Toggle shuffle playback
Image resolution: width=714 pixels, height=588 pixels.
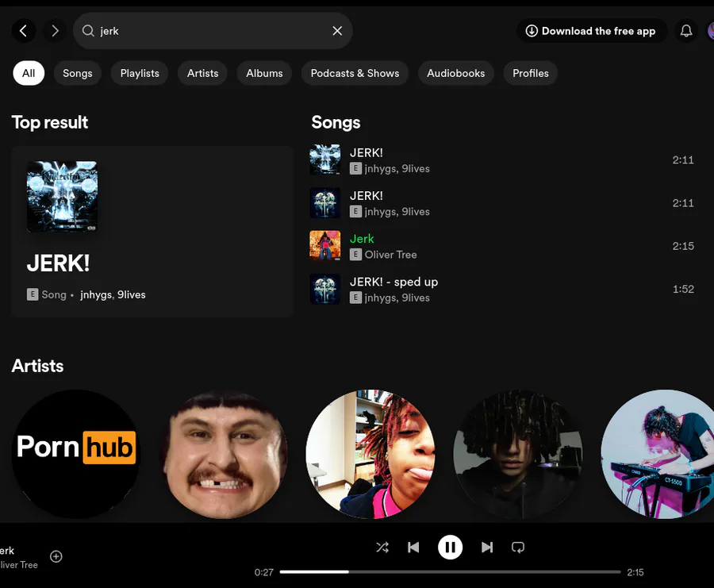point(382,547)
